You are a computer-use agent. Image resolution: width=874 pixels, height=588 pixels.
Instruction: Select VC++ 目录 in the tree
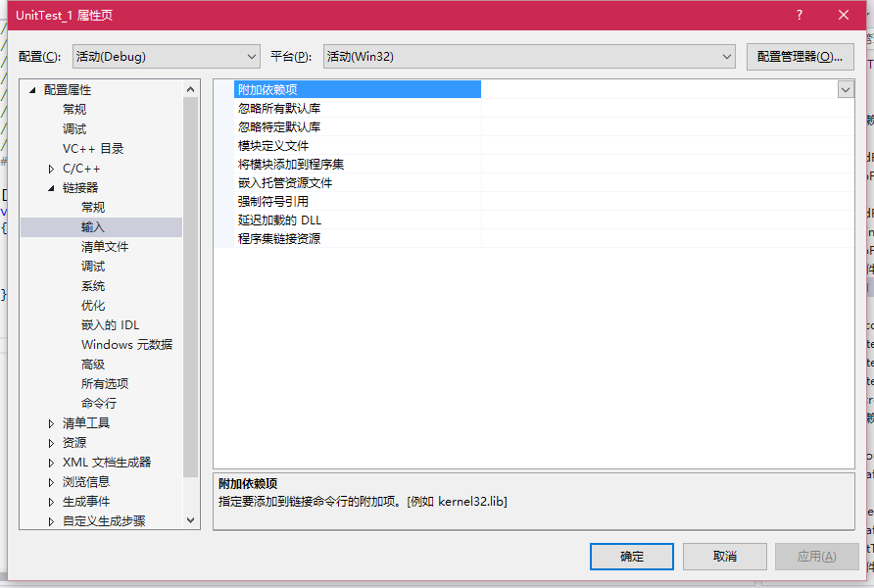93,149
